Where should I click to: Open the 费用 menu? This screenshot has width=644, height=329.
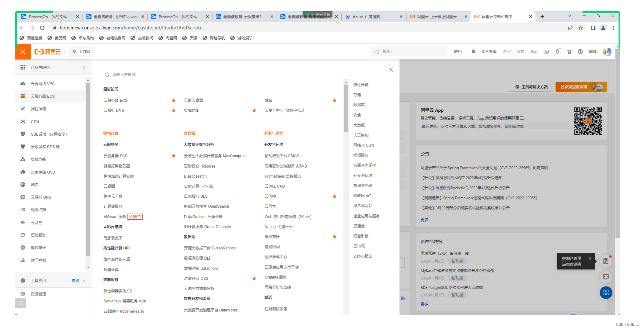[x=458, y=52]
